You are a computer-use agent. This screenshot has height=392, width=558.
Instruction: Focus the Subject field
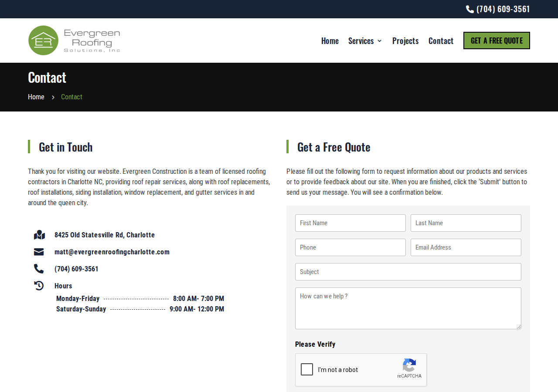[x=408, y=272]
